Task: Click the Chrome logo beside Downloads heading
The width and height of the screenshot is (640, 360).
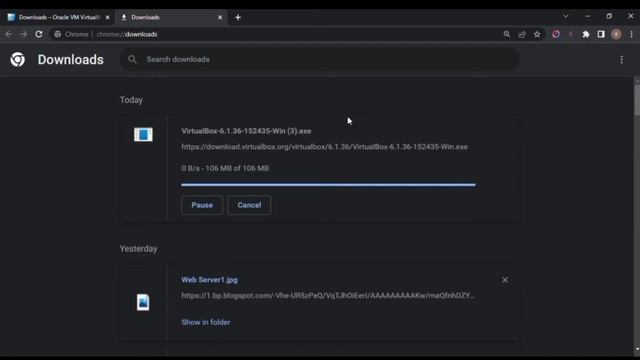Action: click(x=18, y=60)
